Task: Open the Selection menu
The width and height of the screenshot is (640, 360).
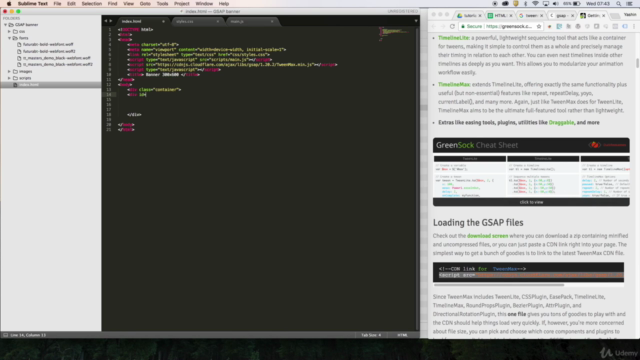Action: [91, 4]
